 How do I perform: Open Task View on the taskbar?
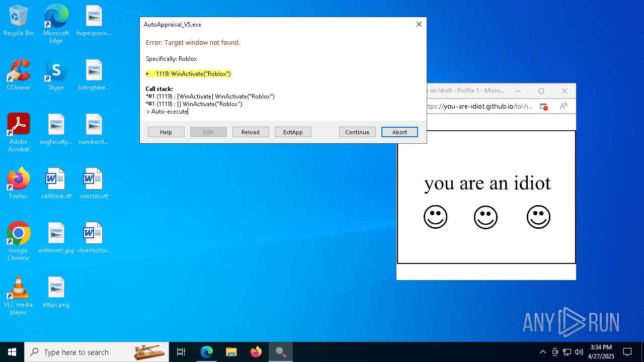181,352
